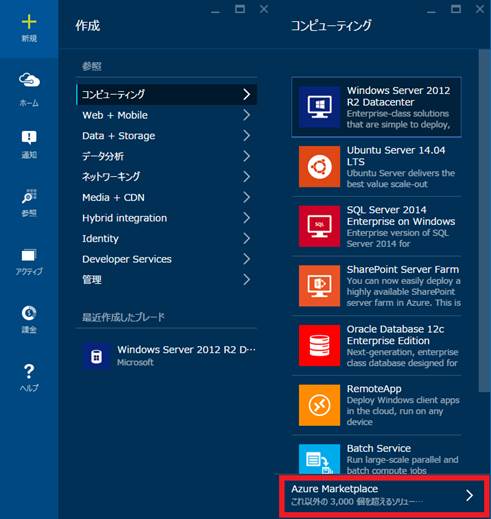This screenshot has height=519, width=491.
Task: Select the コンピューティング category
Action: point(167,94)
